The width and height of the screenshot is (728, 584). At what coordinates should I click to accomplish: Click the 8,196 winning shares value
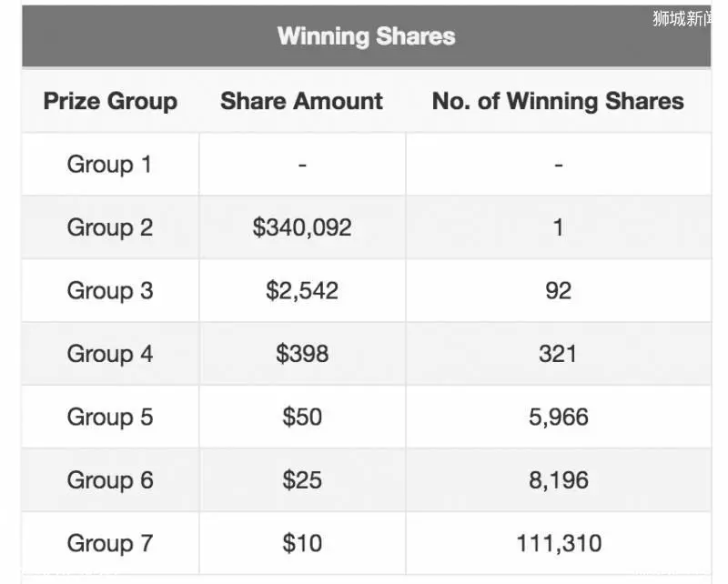pos(559,480)
